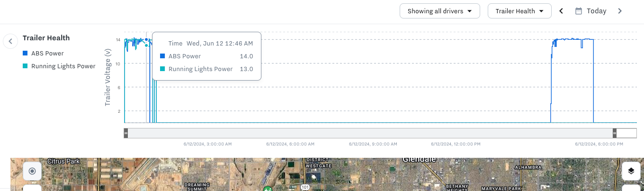Click the ABS Power blue legend swatch

pos(25,54)
